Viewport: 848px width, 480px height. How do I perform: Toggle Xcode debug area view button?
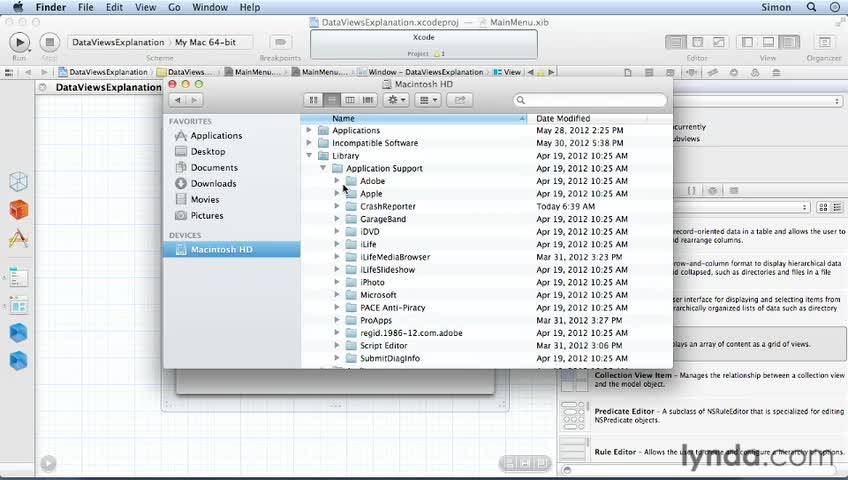point(768,42)
